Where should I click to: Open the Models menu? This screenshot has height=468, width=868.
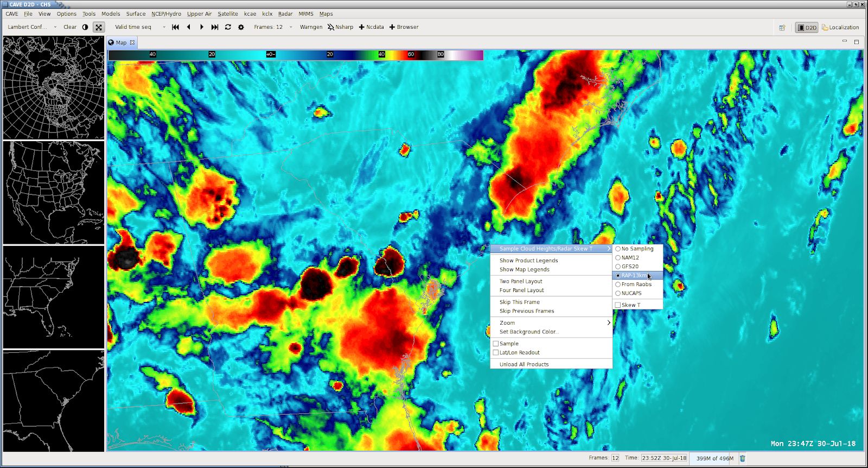(x=111, y=14)
